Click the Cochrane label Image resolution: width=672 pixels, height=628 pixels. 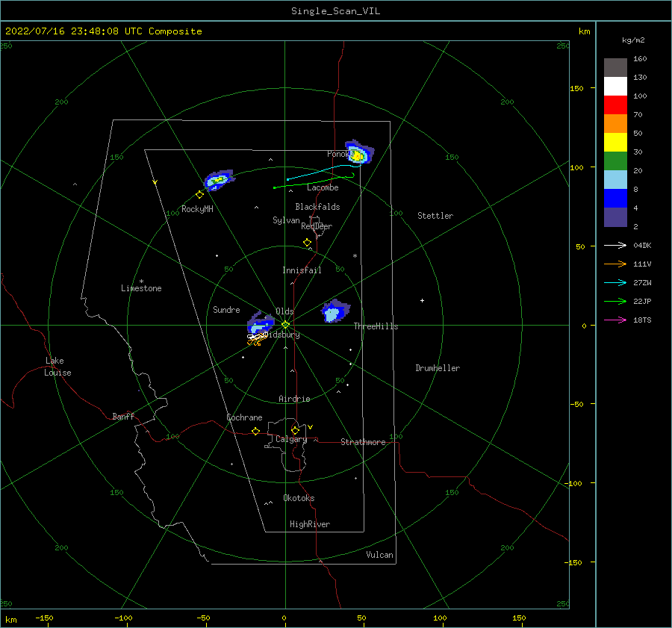(x=244, y=417)
